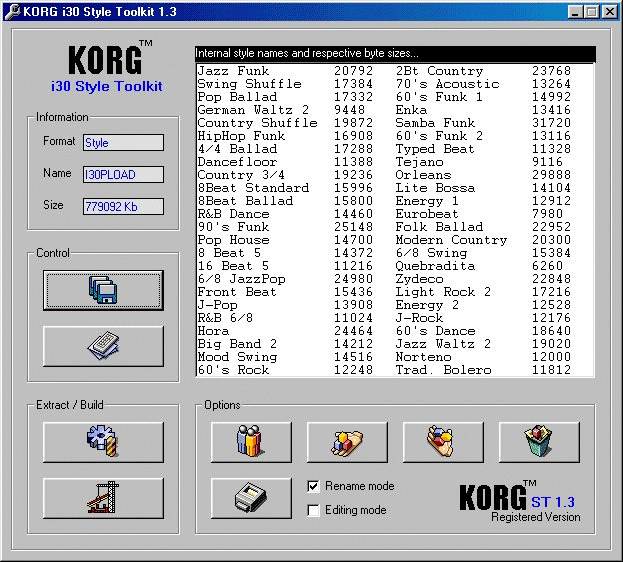Select the Mood Swing style

coord(237,357)
